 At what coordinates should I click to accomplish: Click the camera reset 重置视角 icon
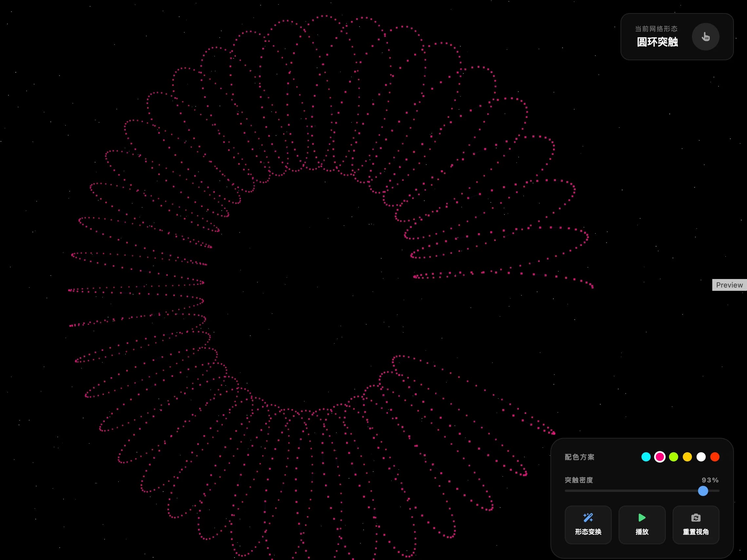pos(696,517)
